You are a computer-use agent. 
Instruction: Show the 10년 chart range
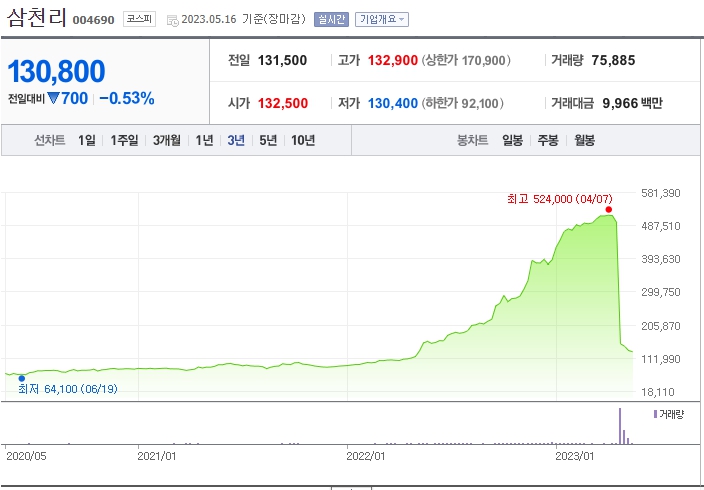[x=302, y=140]
